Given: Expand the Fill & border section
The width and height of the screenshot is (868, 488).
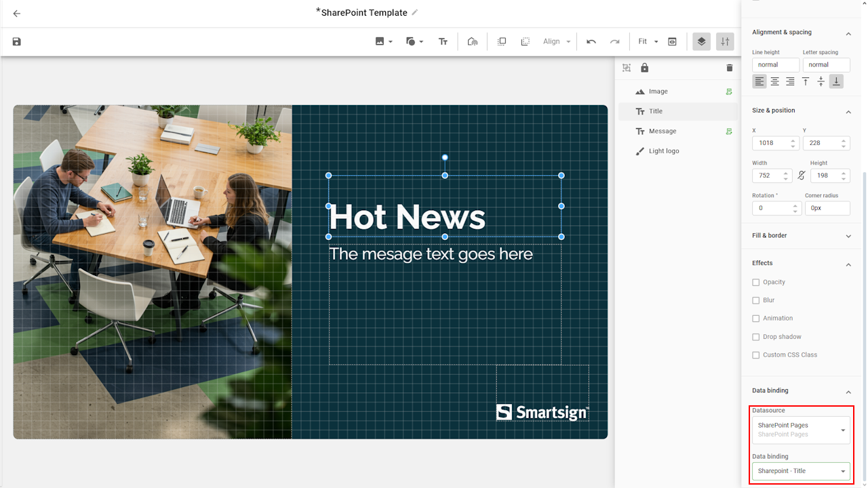Looking at the screenshot, I should point(801,236).
